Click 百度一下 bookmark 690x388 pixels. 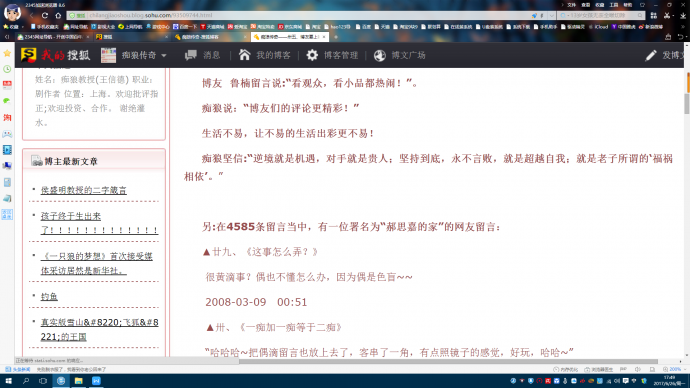tap(185, 27)
